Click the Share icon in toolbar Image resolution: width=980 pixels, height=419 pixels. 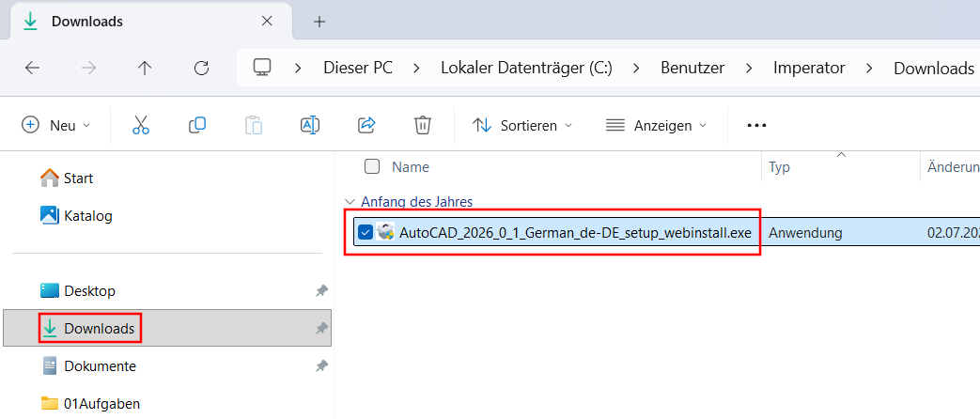click(366, 125)
